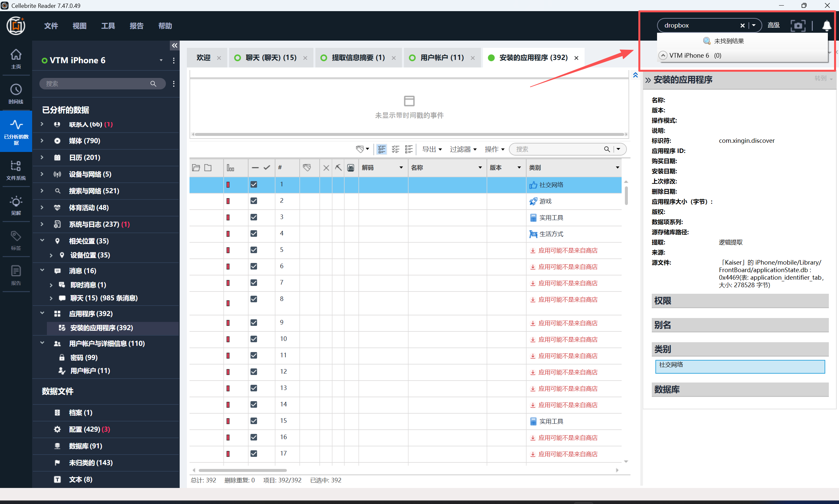Click the Advanced search button
The width and height of the screenshot is (839, 504).
pos(773,25)
